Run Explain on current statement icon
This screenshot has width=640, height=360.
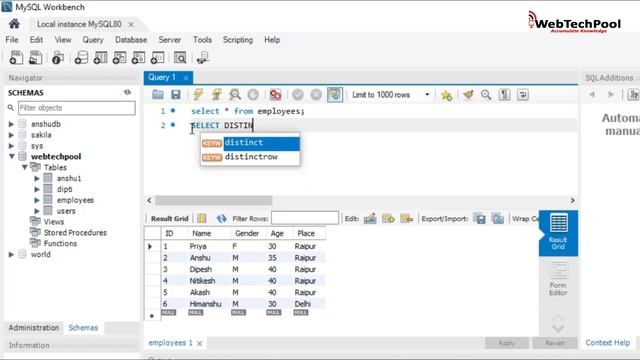pos(235,95)
